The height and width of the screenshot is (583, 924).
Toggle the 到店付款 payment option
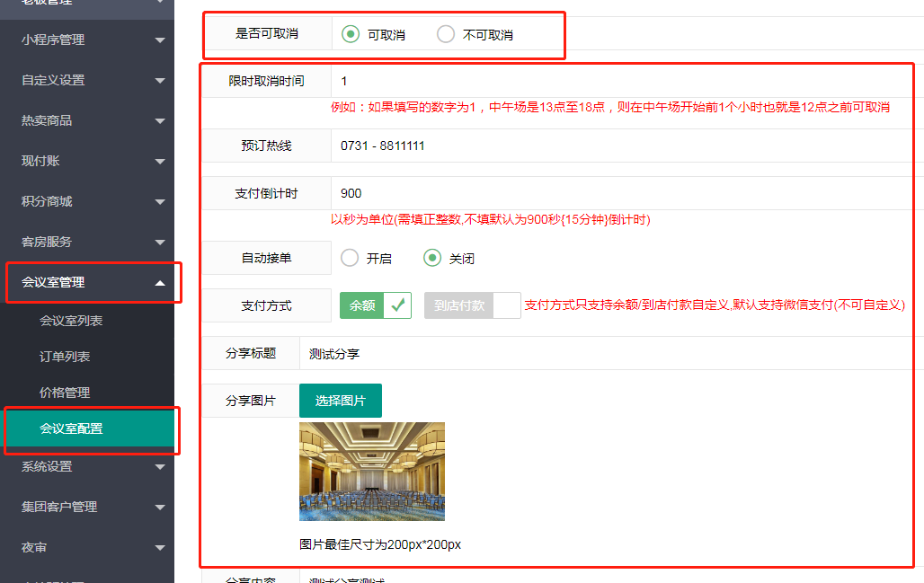point(472,305)
